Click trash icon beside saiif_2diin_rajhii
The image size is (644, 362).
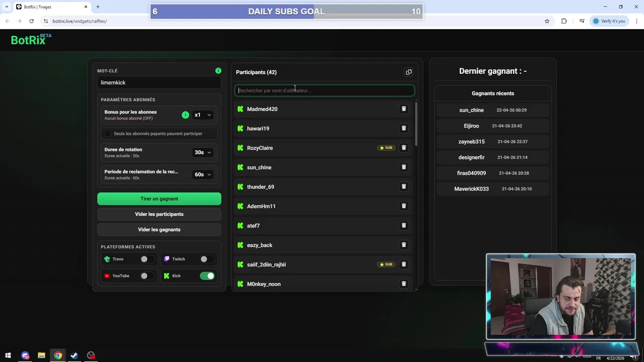coord(404,264)
